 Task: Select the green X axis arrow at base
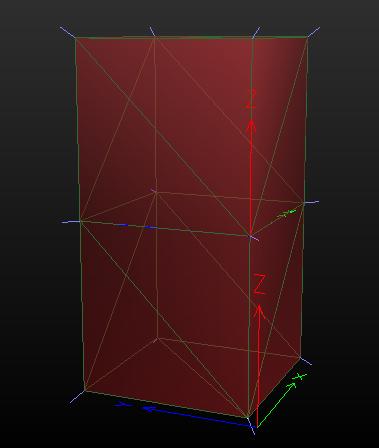[277, 405]
